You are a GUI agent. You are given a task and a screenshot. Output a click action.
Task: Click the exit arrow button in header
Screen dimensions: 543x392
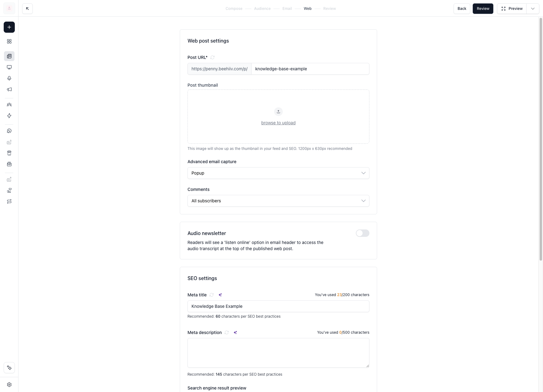pos(27,9)
